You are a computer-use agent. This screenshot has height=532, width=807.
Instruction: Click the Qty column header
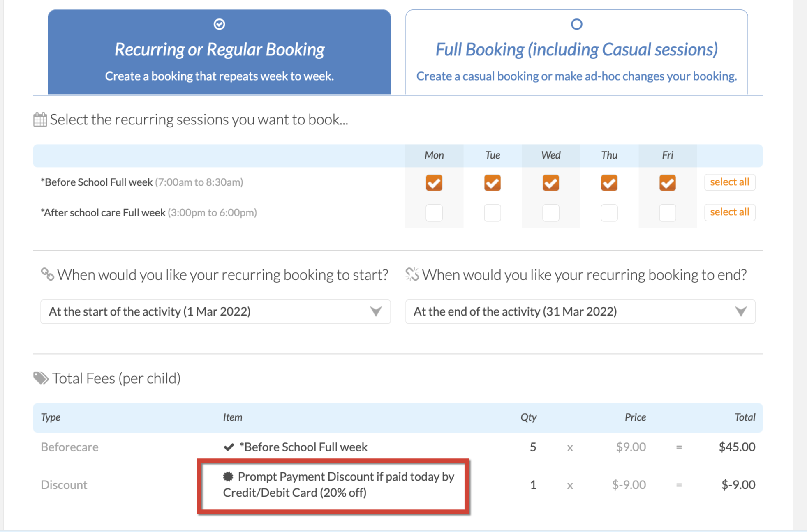click(x=529, y=417)
